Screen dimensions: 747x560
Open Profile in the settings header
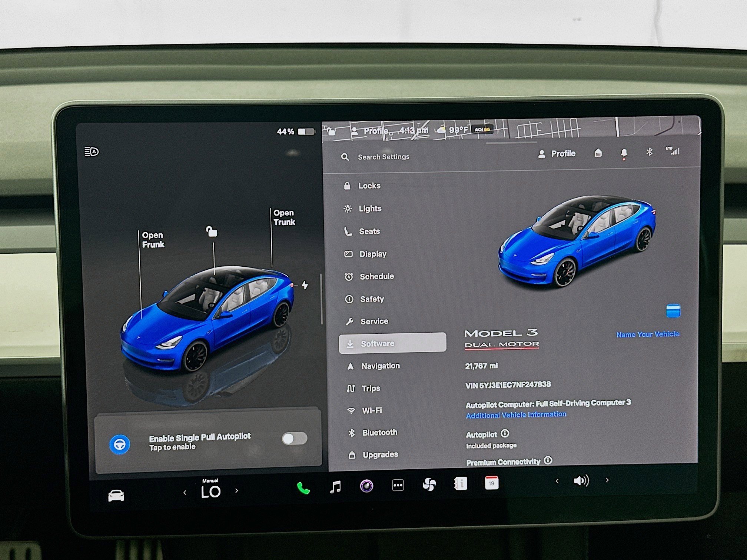tap(557, 154)
